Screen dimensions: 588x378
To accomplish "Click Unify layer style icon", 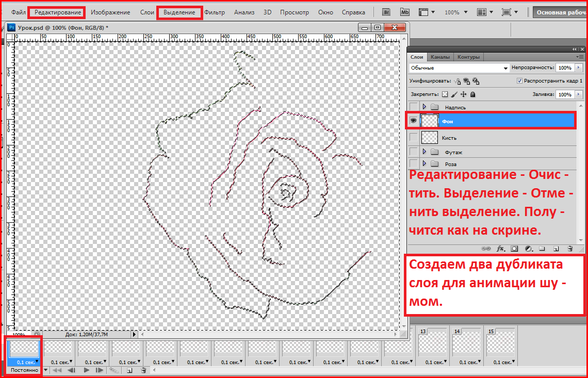I will [476, 81].
